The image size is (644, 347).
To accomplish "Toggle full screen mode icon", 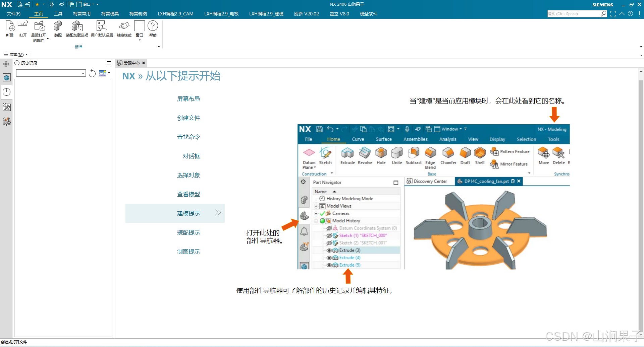I will pos(613,14).
